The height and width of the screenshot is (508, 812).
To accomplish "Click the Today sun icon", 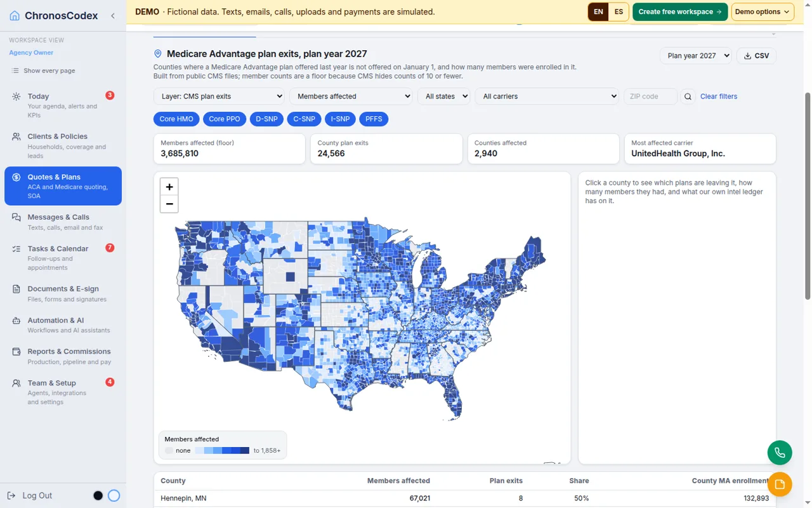I will click(x=16, y=97).
